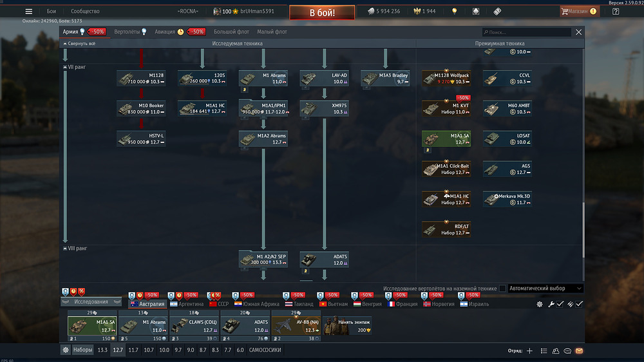The image size is (644, 362).
Task: Select M1 Abrams crew slot
Action: click(x=143, y=326)
